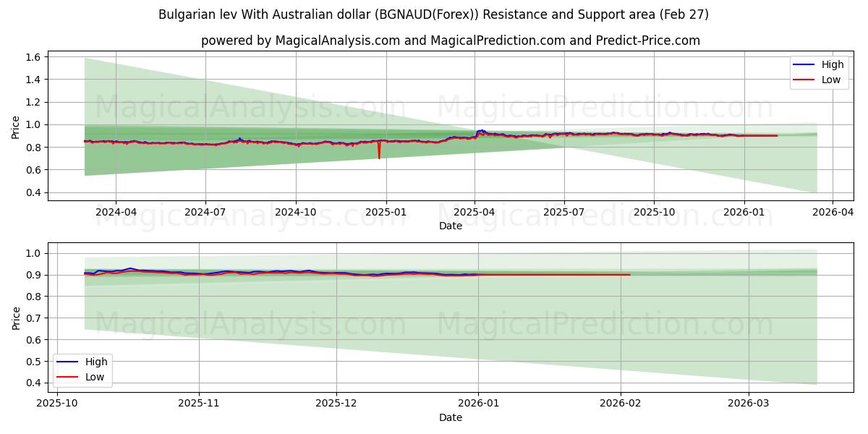Click the 2024-10 date tick on upper chart
The image size is (868, 434).
296,213
